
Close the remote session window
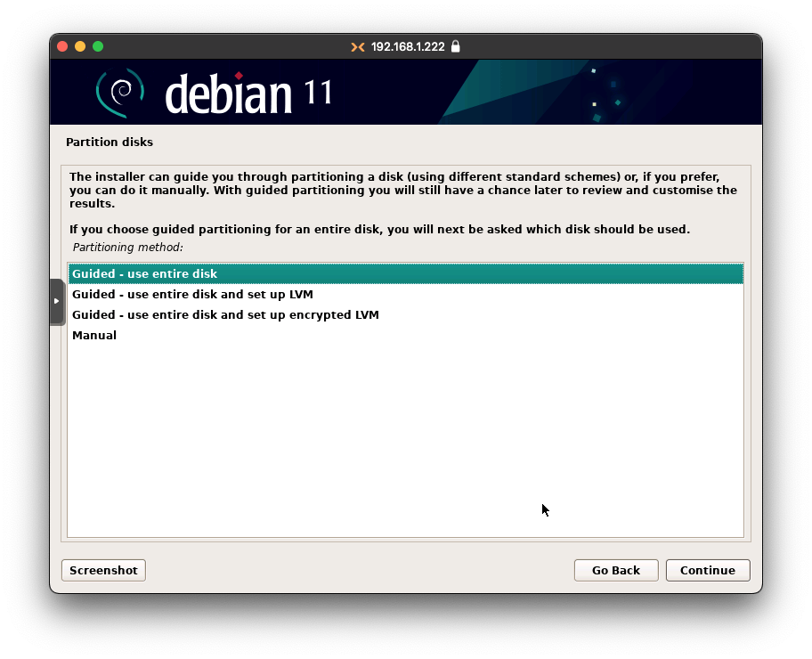pyautogui.click(x=62, y=46)
